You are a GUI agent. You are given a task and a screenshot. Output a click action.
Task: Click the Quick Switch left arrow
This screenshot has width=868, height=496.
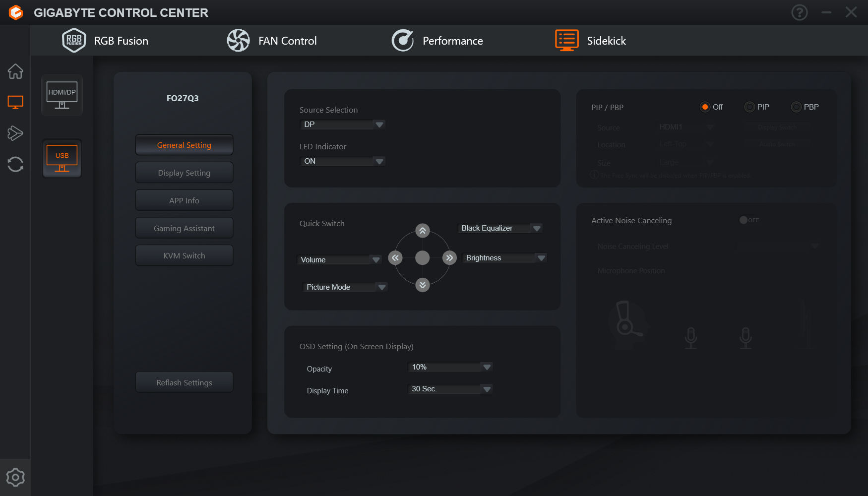(x=395, y=258)
